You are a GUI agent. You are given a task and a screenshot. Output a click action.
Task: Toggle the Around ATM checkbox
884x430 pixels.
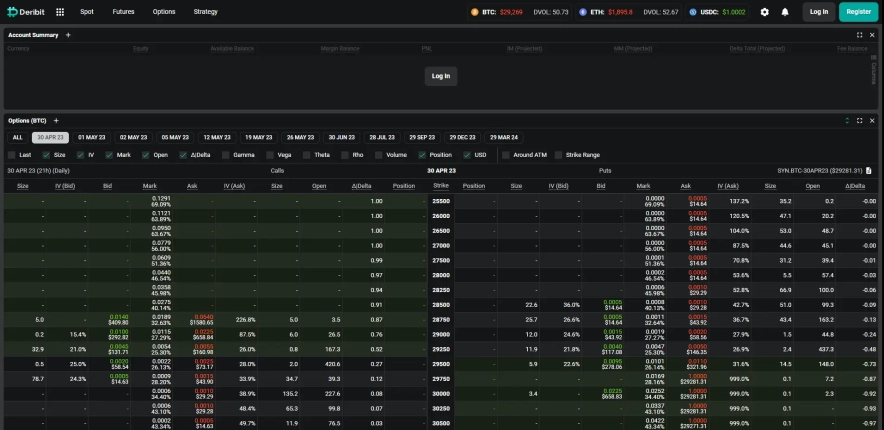pyautogui.click(x=506, y=155)
